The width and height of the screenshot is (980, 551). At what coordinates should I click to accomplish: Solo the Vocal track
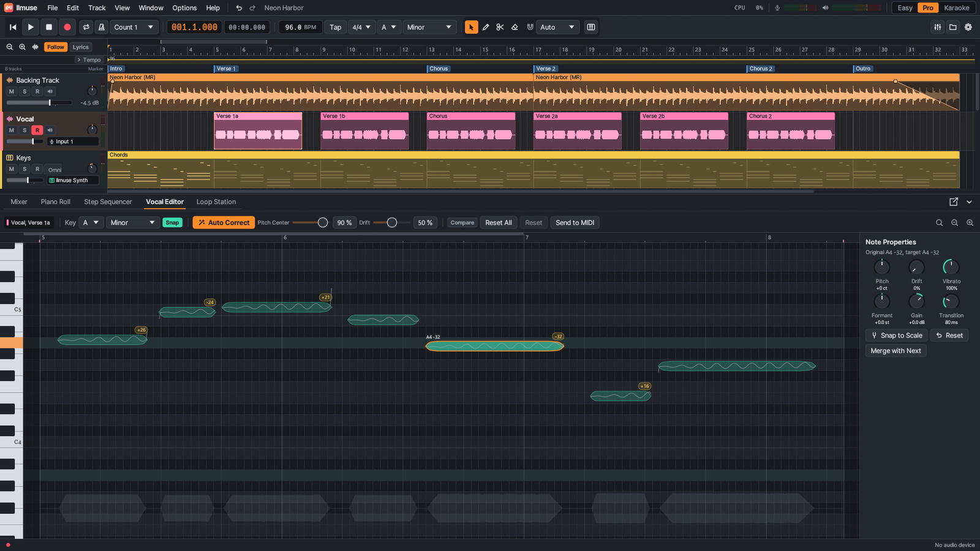[x=24, y=130]
